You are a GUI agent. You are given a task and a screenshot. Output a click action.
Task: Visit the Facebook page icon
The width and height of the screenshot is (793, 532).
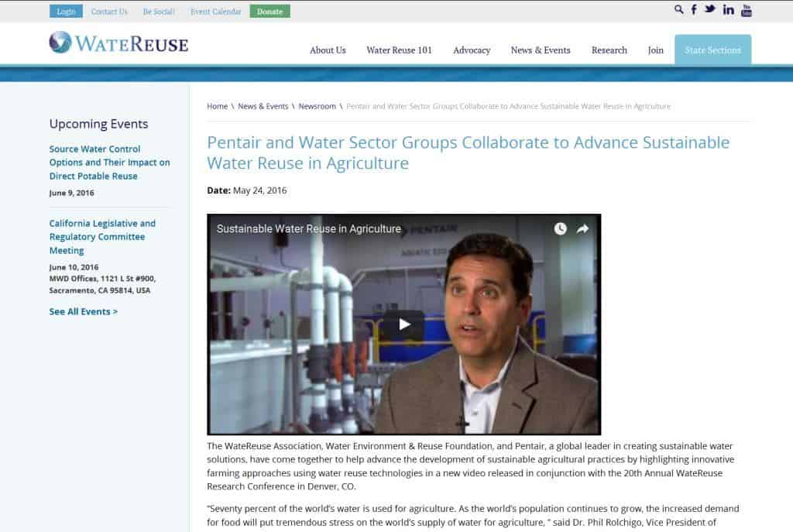(694, 9)
